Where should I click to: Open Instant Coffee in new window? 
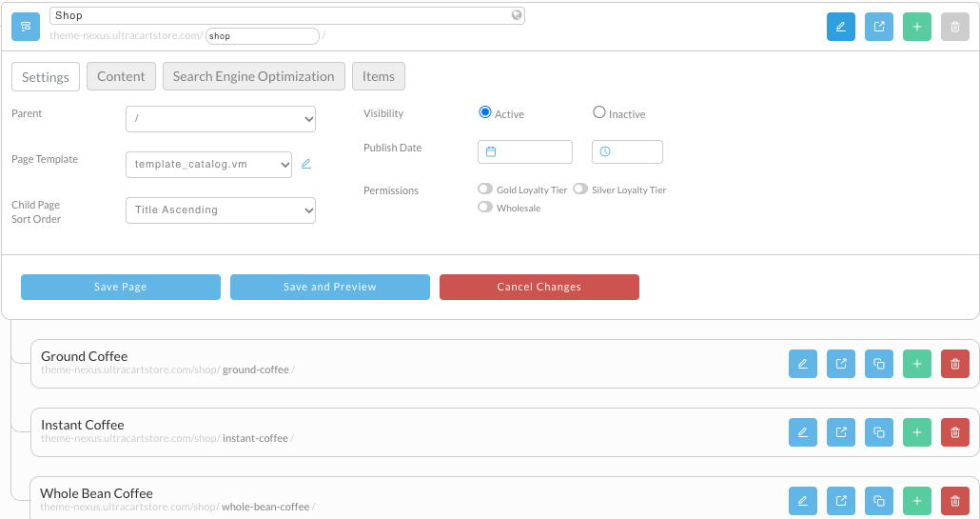coord(841,432)
